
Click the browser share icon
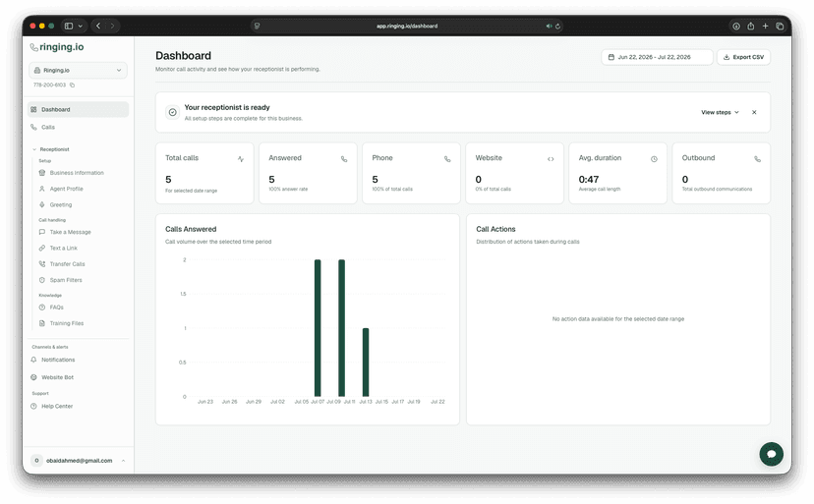point(751,26)
